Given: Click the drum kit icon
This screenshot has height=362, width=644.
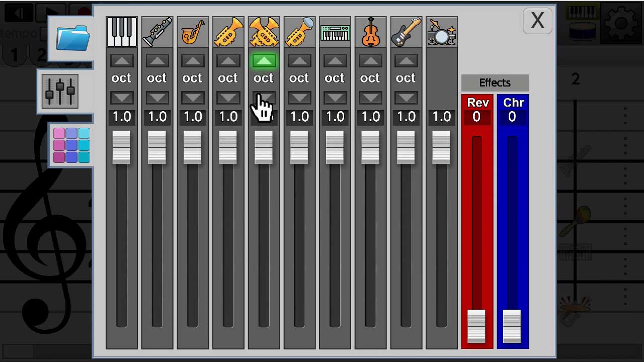Looking at the screenshot, I should click(441, 32).
